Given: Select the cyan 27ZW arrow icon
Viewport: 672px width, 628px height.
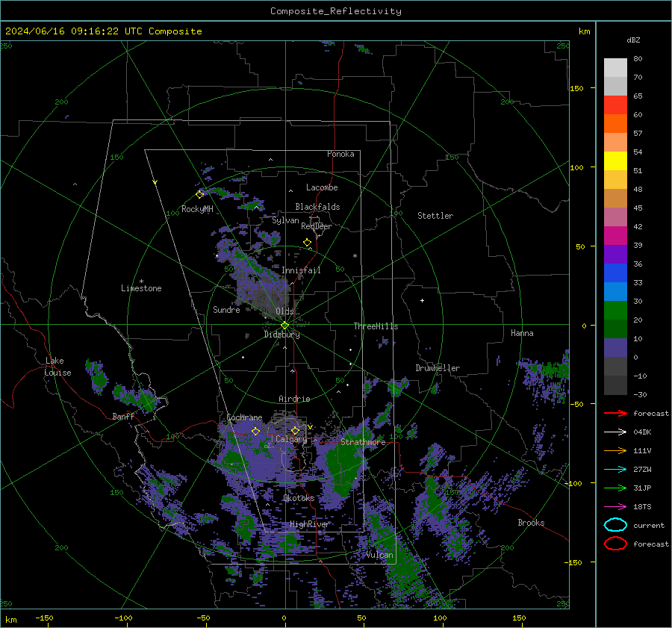Looking at the screenshot, I should click(615, 470).
